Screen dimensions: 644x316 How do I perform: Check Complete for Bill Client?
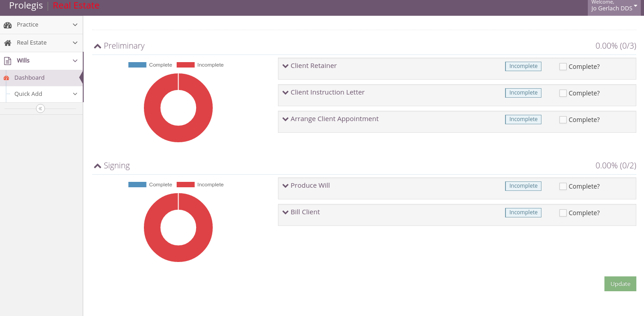pyautogui.click(x=563, y=213)
